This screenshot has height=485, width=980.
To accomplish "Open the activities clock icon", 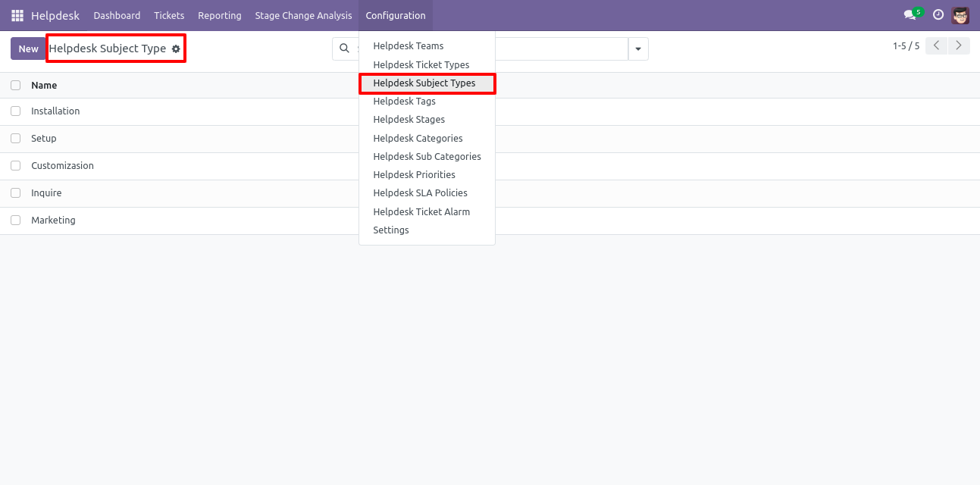I will point(938,15).
